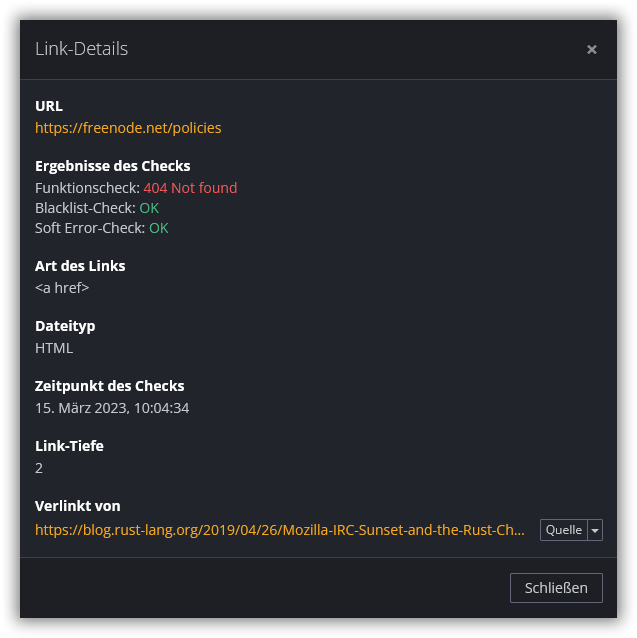Expand the dropdown arrow beside Quelle
The height and width of the screenshot is (638, 637).
(x=596, y=530)
